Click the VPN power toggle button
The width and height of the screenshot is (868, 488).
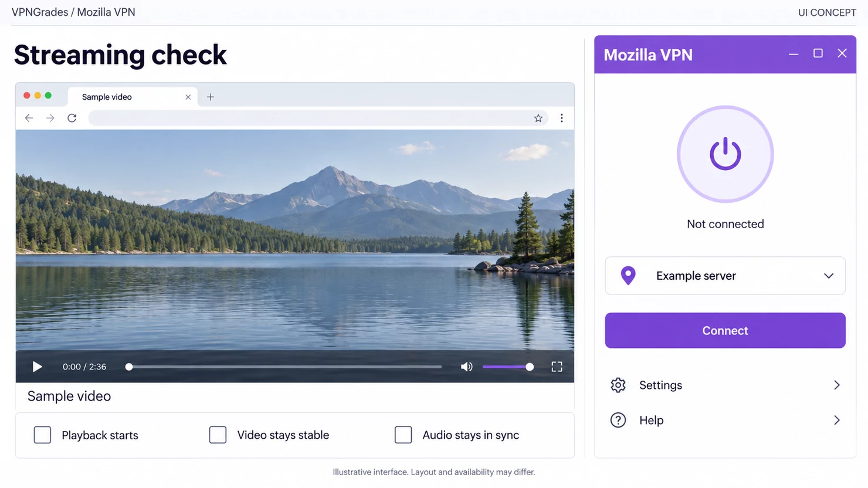[x=725, y=154]
